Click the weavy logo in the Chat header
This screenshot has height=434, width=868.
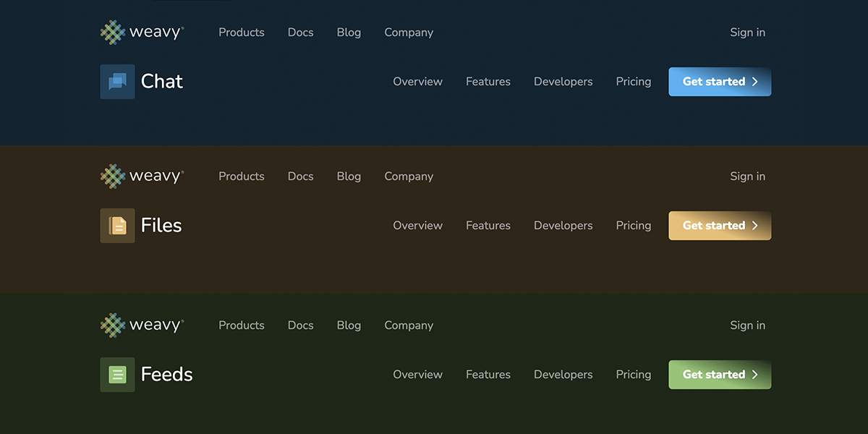click(x=142, y=32)
